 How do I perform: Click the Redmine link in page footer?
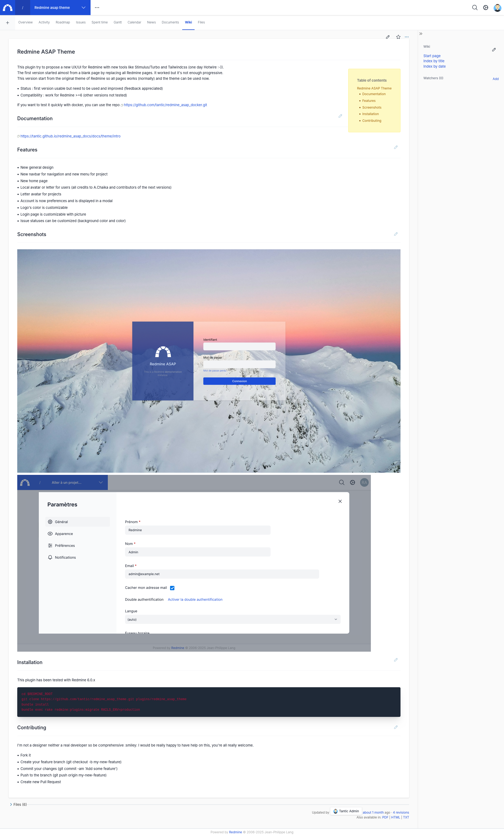click(235, 832)
